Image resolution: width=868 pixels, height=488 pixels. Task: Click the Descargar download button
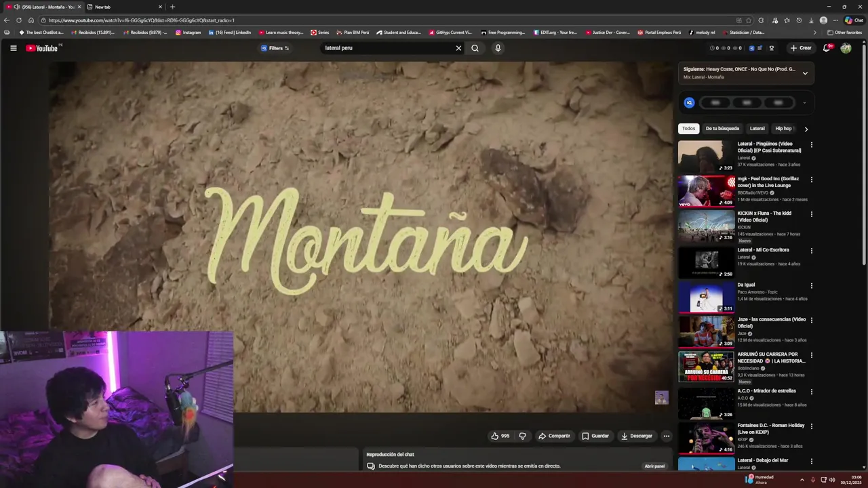pos(637,436)
